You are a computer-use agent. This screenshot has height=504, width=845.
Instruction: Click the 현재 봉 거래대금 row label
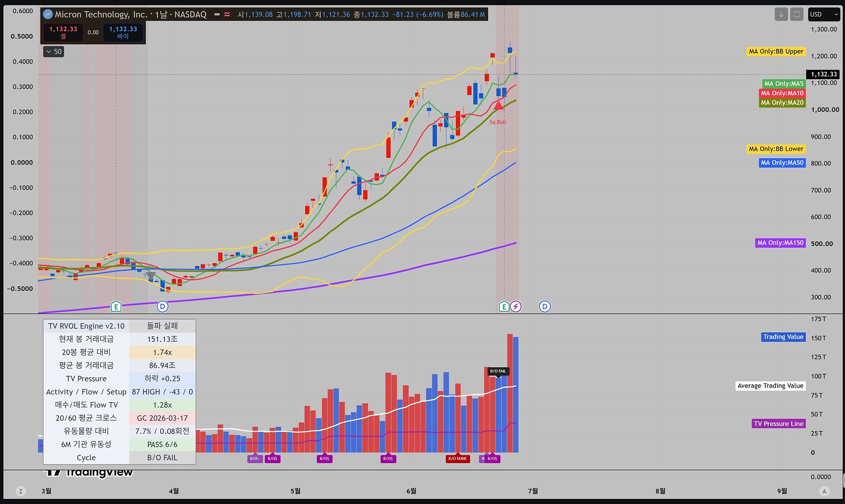86,339
